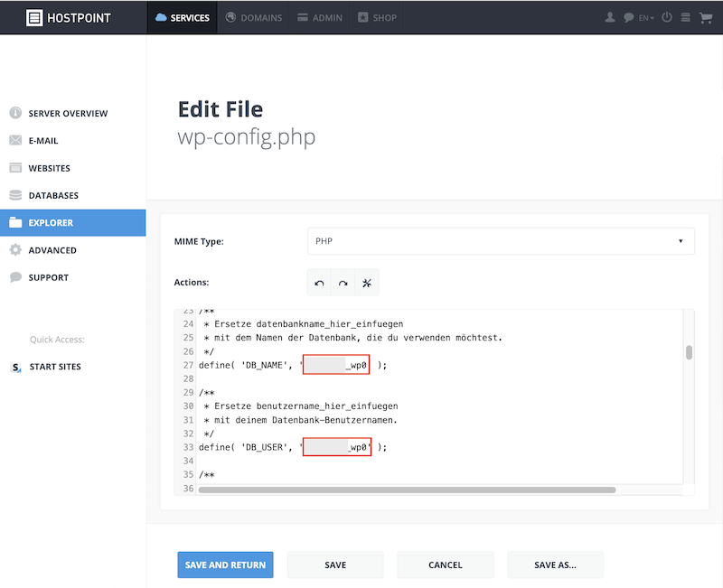Click the Websites window icon
This screenshot has height=588, width=723.
pyautogui.click(x=15, y=168)
